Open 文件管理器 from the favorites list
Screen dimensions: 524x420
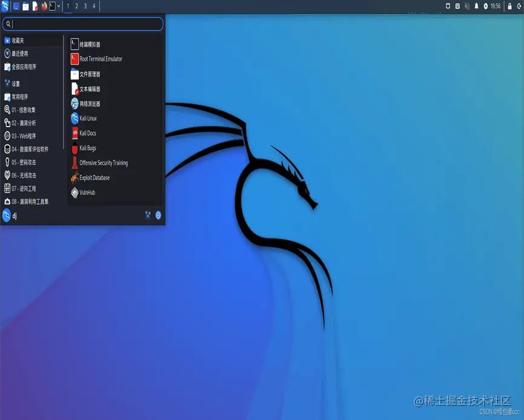[114, 74]
